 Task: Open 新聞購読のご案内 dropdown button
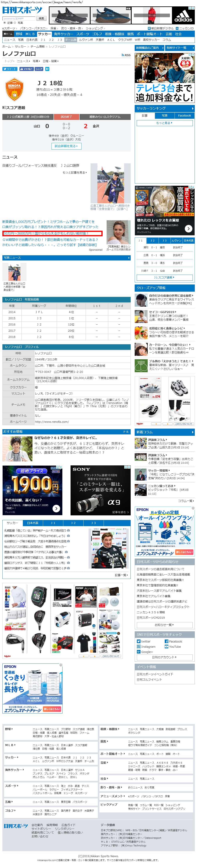click(149, 48)
